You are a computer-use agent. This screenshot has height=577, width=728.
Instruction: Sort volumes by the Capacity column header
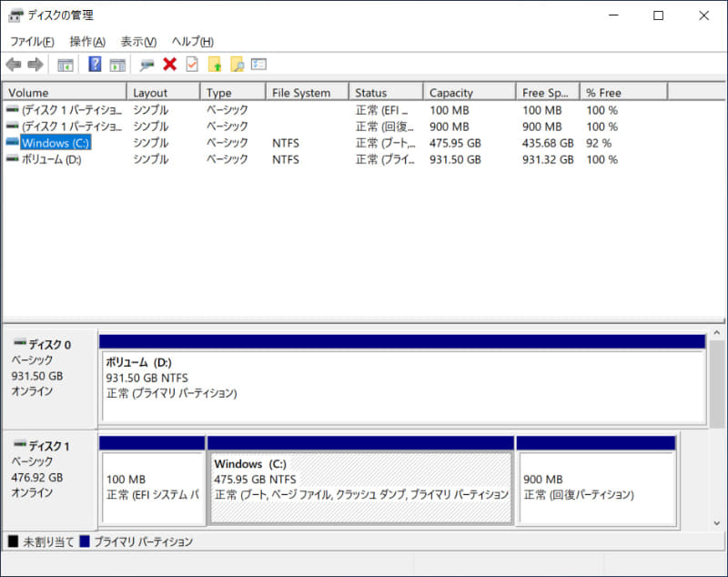[x=467, y=91]
